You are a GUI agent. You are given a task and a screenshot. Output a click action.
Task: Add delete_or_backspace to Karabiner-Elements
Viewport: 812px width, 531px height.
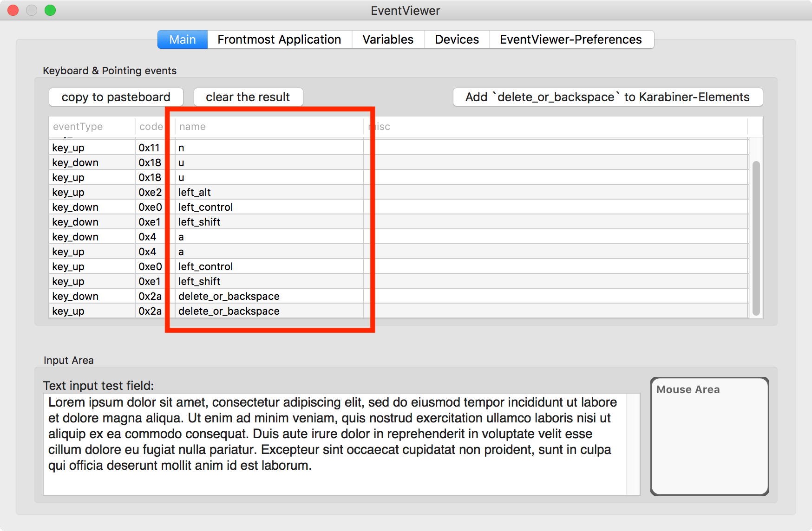click(608, 97)
